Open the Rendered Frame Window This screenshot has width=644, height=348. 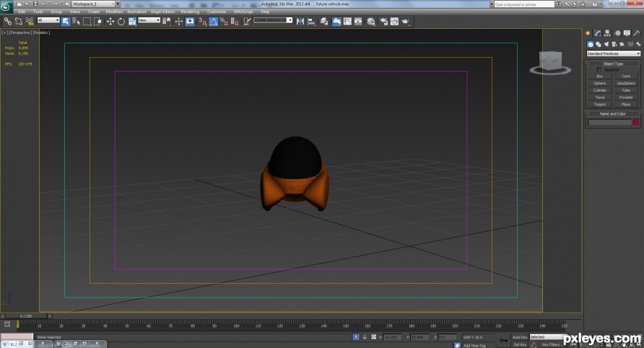point(394,22)
